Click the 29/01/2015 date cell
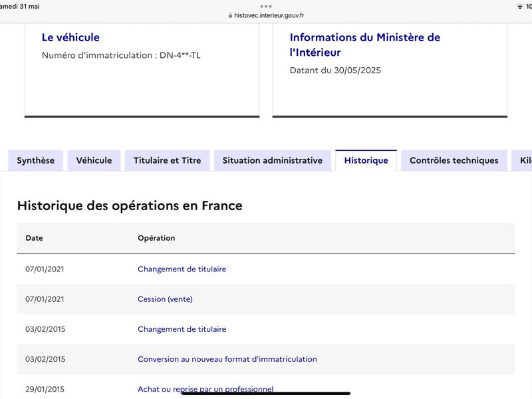 (x=45, y=389)
